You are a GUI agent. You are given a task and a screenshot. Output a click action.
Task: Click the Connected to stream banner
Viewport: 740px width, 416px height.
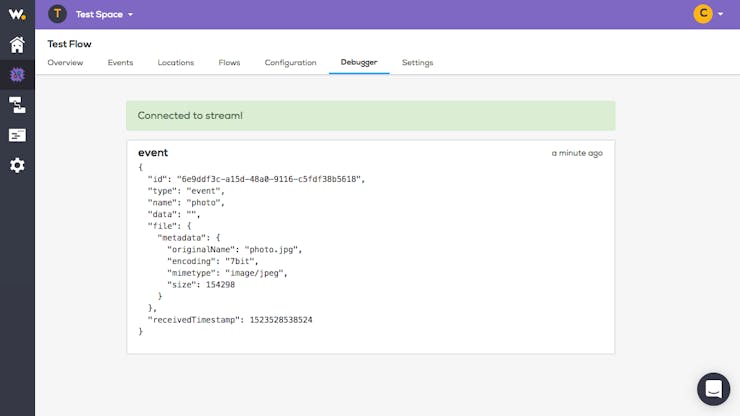[370, 116]
